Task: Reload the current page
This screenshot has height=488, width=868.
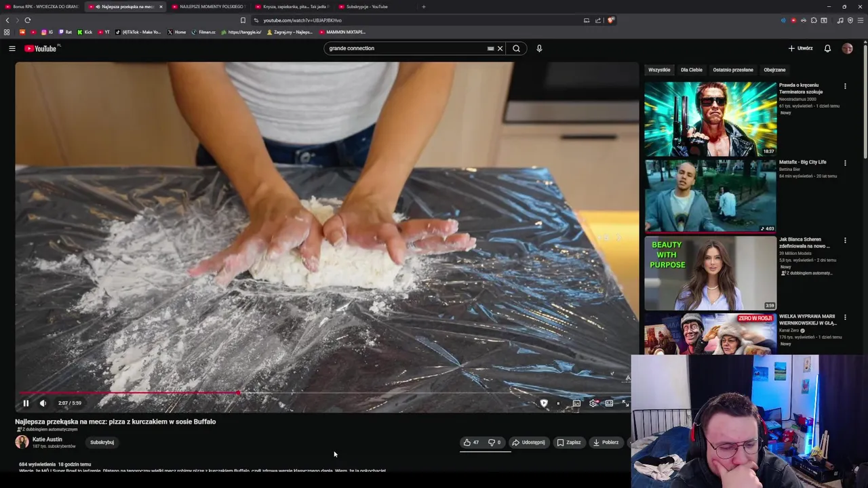Action: click(28, 20)
